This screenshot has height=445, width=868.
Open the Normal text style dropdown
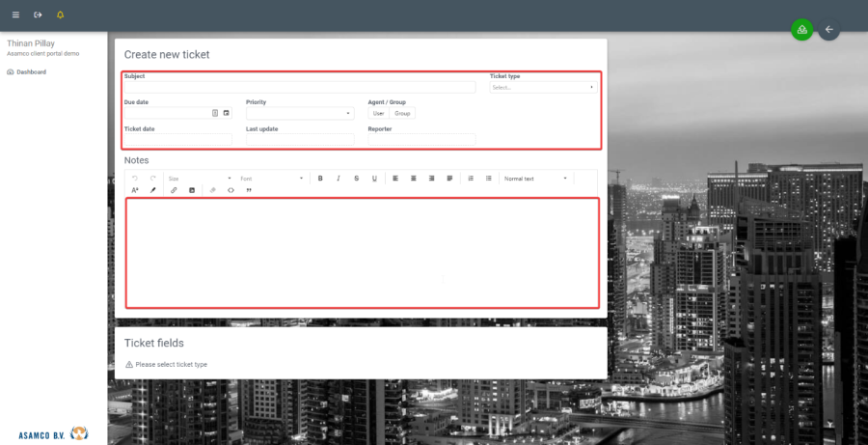535,179
